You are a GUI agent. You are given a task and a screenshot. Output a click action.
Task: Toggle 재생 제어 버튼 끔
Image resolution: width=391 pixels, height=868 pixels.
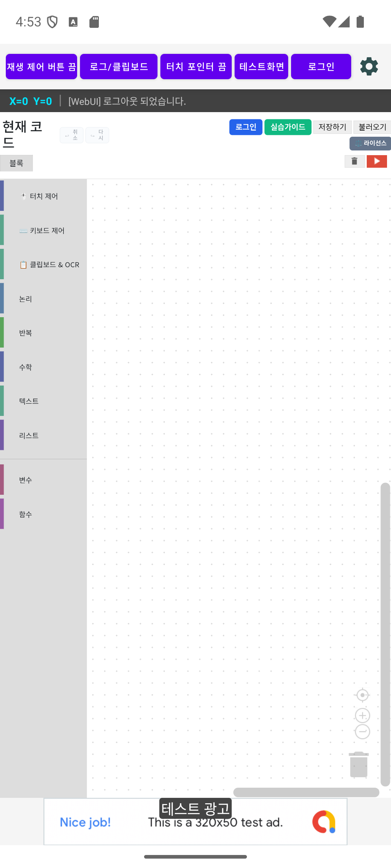pos(41,67)
